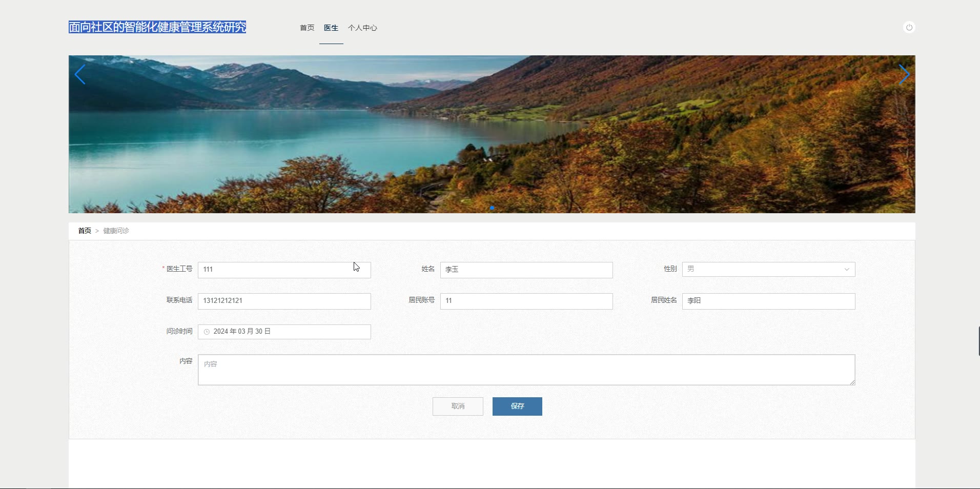980x489 pixels.
Task: Show next banner slide with right arrow
Action: tap(904, 75)
